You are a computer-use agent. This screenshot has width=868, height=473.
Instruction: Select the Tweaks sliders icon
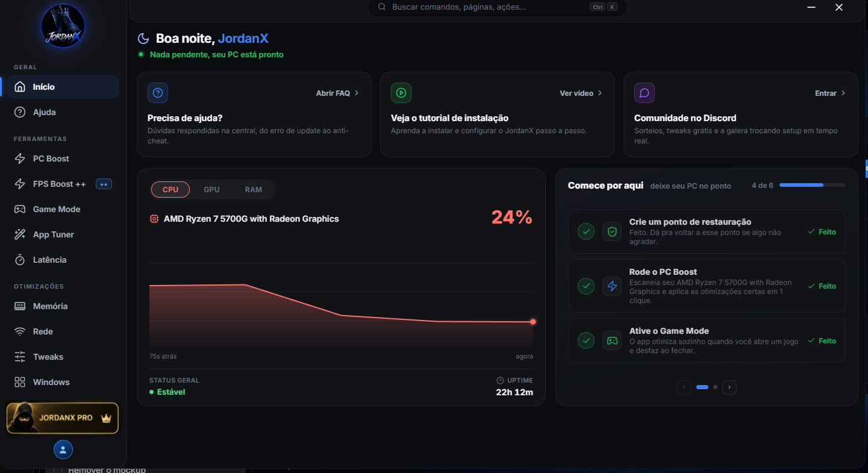point(20,357)
